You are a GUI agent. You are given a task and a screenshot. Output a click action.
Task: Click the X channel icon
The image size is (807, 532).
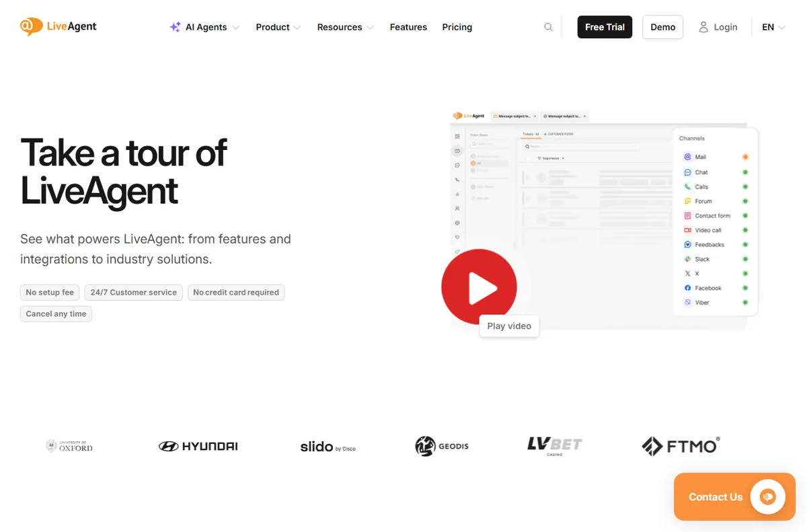[687, 274]
